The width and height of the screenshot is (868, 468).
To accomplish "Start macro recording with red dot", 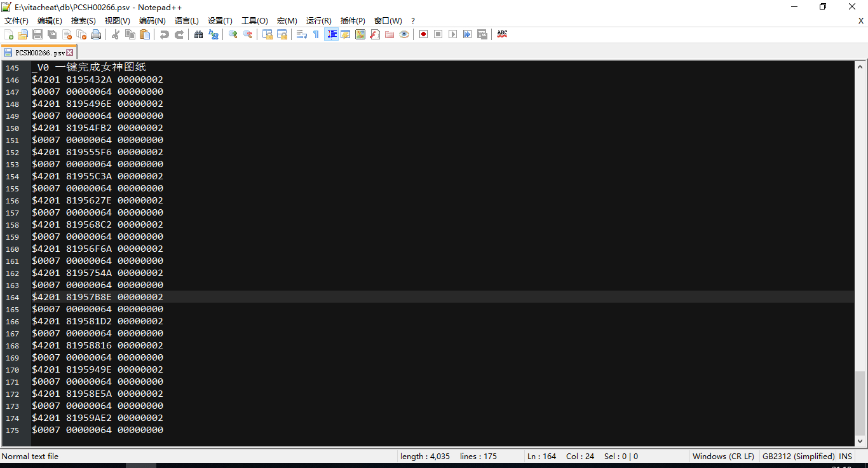I will [x=423, y=34].
